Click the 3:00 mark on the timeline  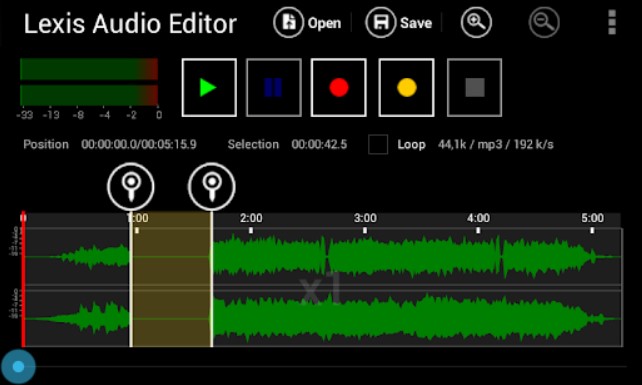point(365,218)
